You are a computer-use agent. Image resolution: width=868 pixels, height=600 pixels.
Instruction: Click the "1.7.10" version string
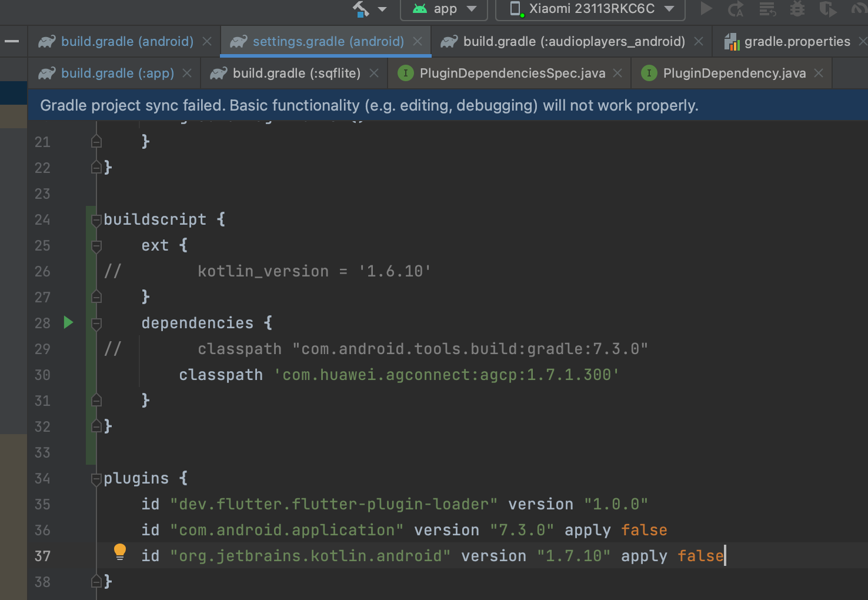574,556
